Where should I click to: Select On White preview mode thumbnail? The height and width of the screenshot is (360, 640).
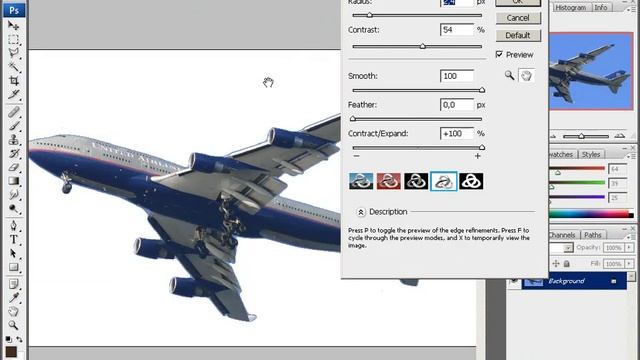[x=444, y=181]
